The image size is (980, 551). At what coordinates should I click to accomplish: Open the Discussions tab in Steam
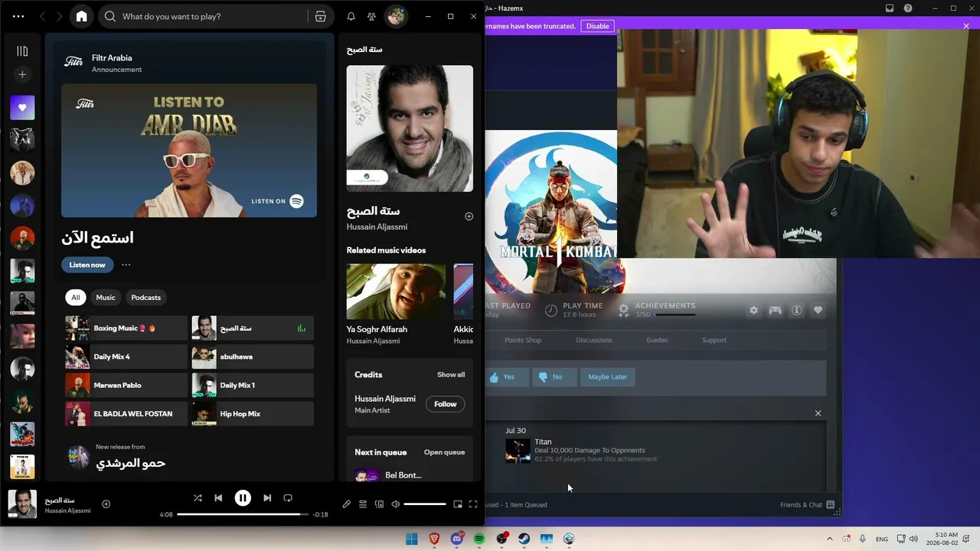point(594,340)
